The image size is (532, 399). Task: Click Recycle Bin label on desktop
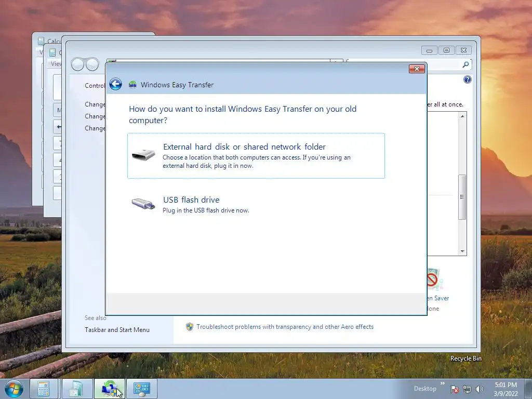tap(466, 358)
